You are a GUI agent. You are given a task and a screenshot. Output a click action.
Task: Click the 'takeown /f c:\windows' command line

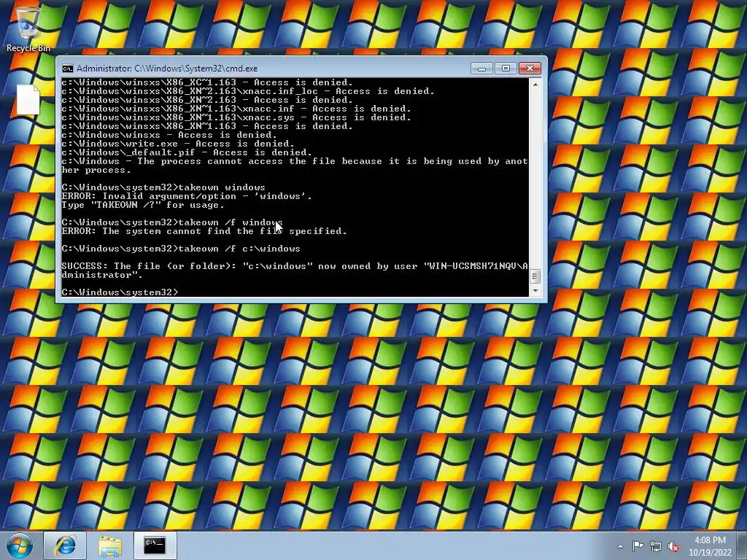click(x=181, y=249)
